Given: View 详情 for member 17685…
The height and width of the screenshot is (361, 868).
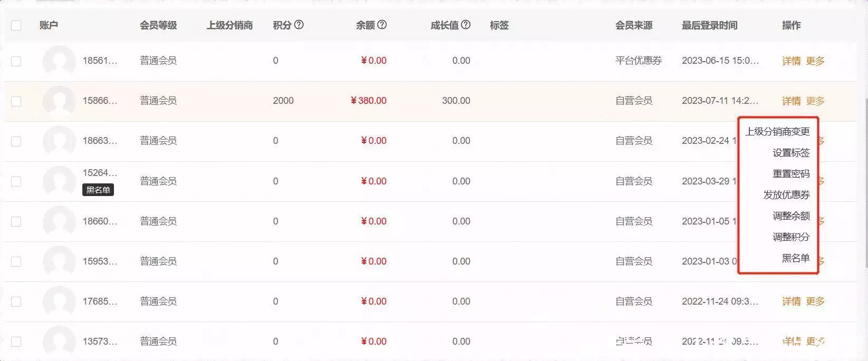Looking at the screenshot, I should coord(791,301).
